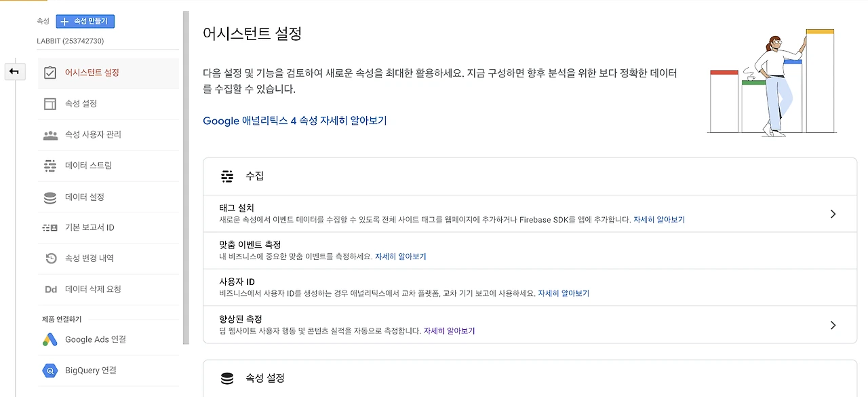
Task: Click the Dd 데이터 삭제 요청 icon
Action: click(x=50, y=290)
